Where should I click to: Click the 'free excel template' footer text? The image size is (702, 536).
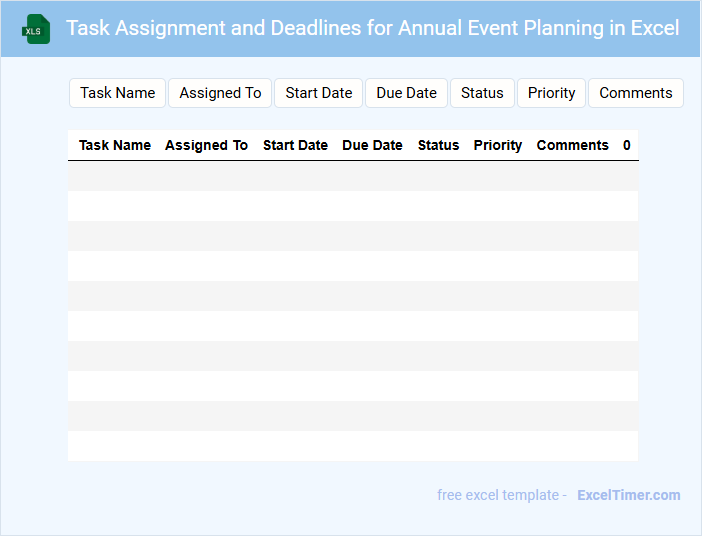tap(498, 495)
